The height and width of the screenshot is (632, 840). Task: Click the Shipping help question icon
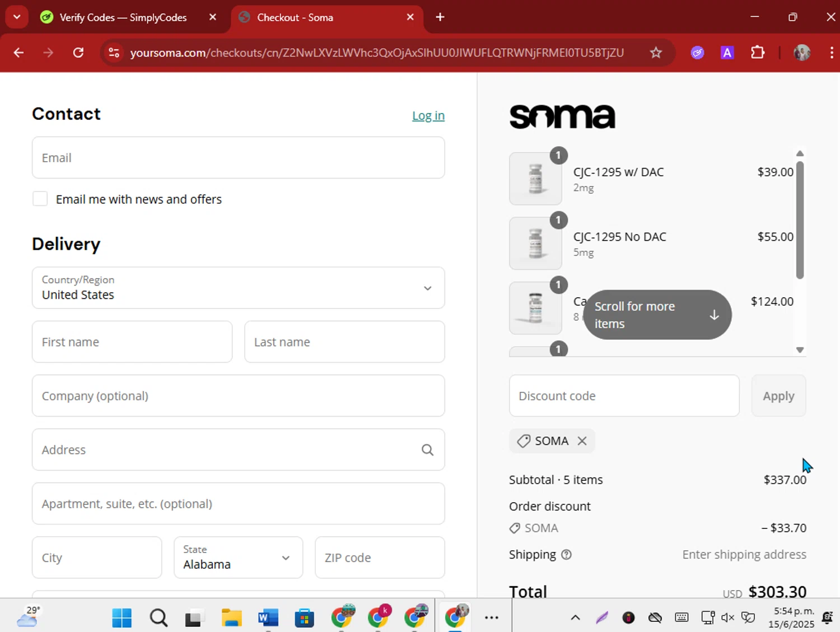click(x=566, y=555)
